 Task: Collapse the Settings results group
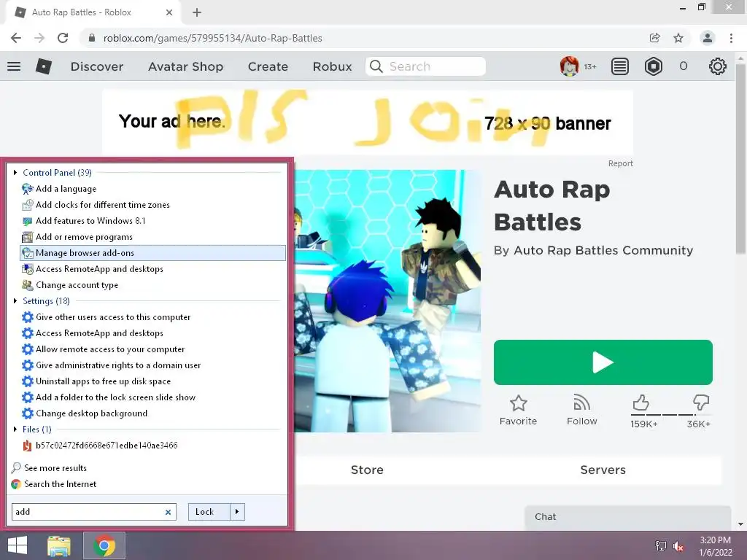[15, 301]
